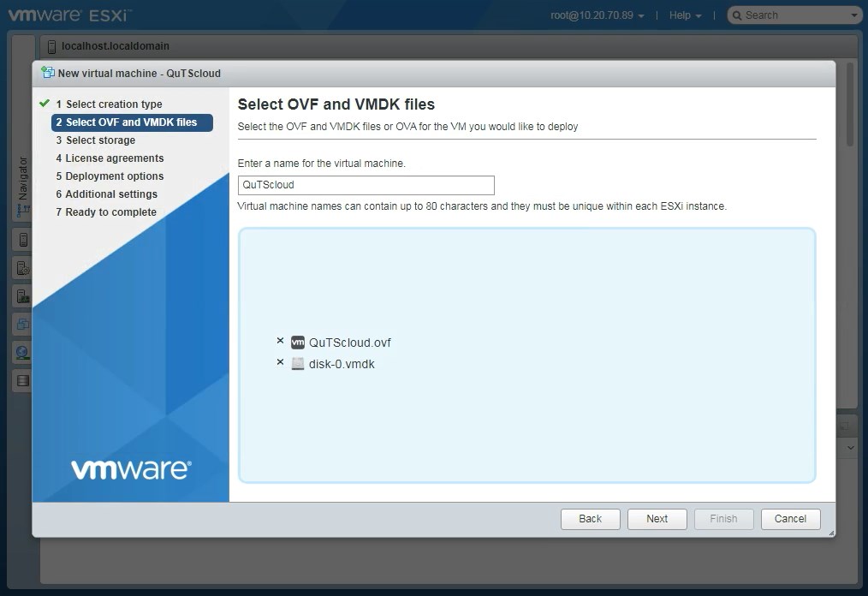This screenshot has width=868, height=596.
Task: Open the Help dropdown menu
Action: coord(685,15)
